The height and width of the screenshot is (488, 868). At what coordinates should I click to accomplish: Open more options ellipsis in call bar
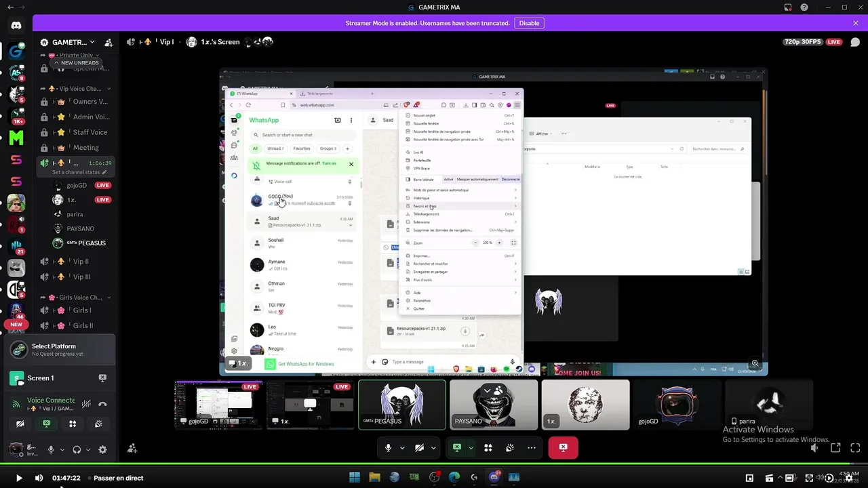point(532,447)
